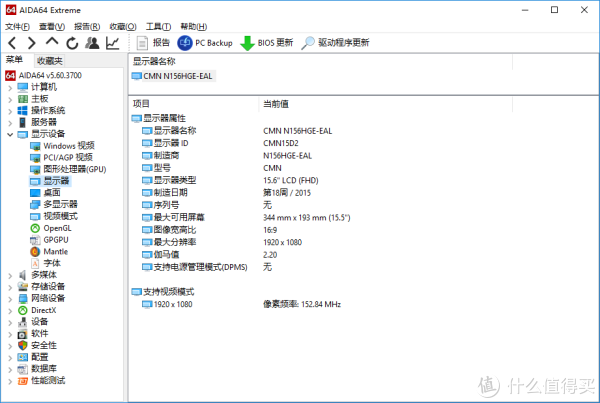Refresh the current page
The width and height of the screenshot is (600, 403).
pyautogui.click(x=72, y=43)
